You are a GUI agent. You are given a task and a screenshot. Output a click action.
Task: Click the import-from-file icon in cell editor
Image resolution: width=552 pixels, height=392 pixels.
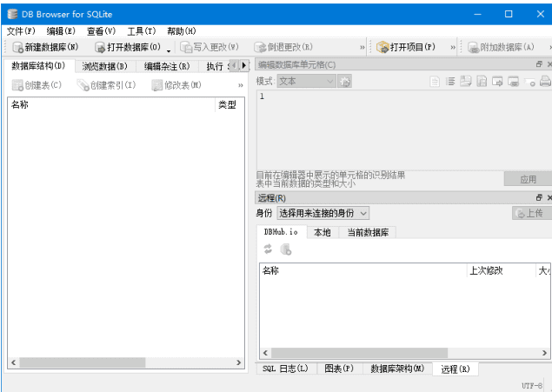pyautogui.click(x=513, y=82)
